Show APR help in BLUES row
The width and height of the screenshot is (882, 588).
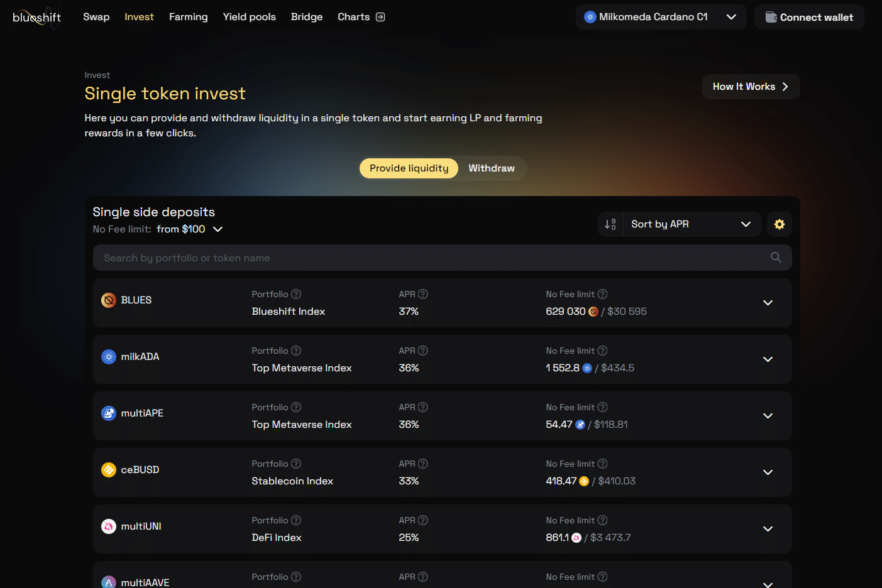pyautogui.click(x=423, y=294)
